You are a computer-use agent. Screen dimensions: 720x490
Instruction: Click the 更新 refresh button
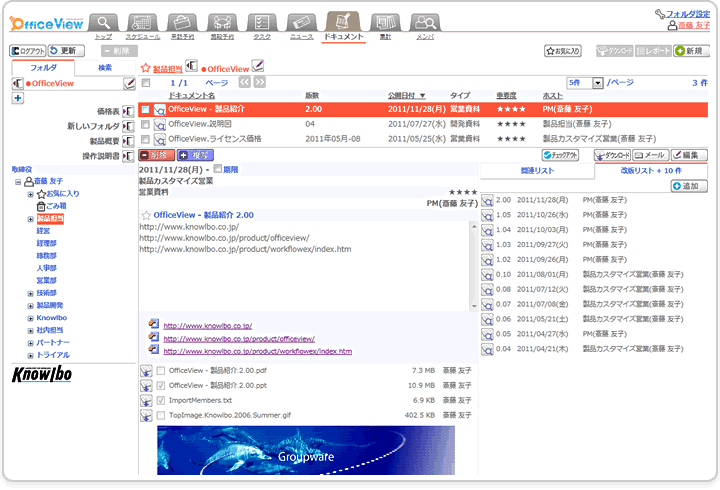click(66, 51)
